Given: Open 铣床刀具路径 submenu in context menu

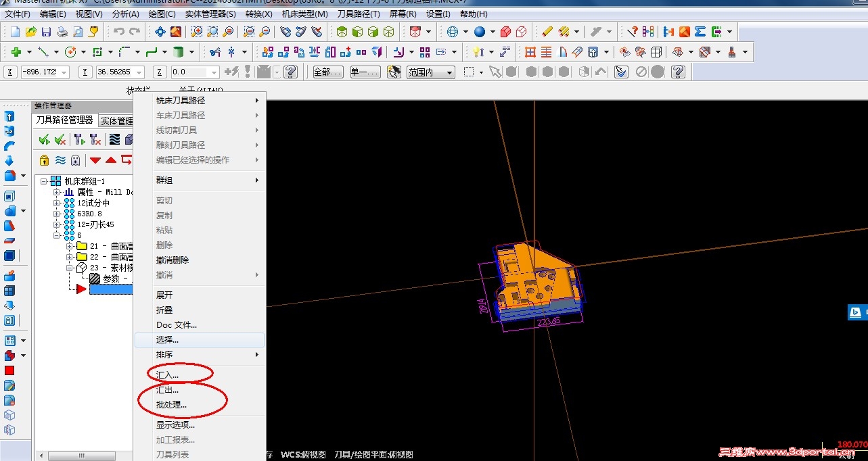Looking at the screenshot, I should pyautogui.click(x=199, y=100).
